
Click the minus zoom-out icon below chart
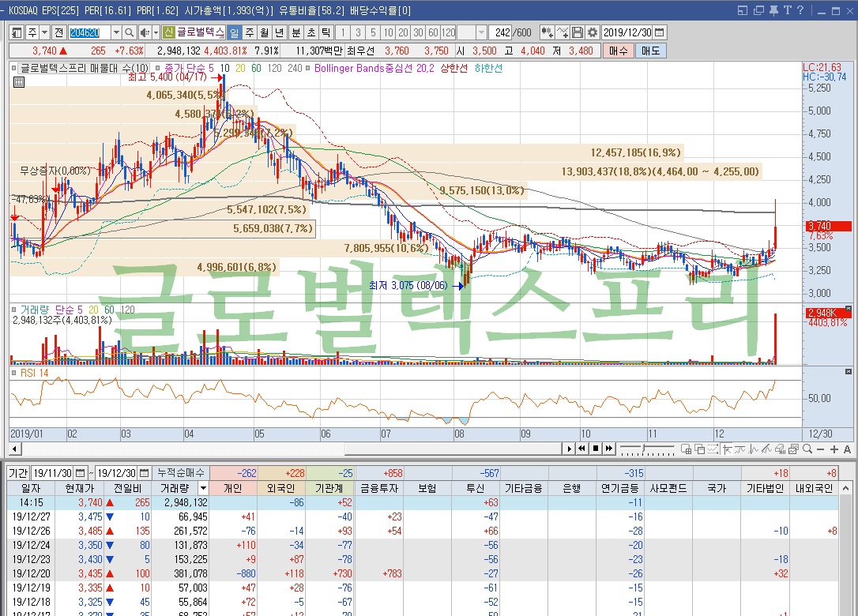[820, 449]
